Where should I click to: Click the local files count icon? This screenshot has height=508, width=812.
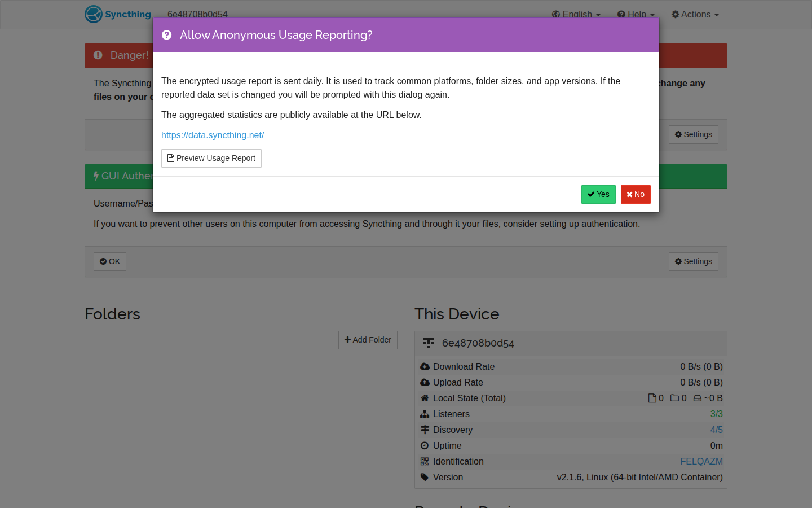click(652, 398)
